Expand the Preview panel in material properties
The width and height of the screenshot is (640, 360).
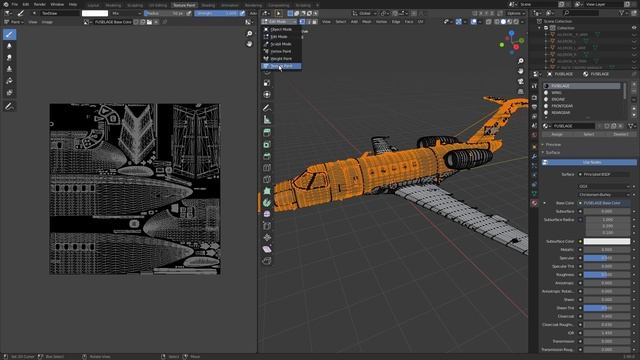coord(553,144)
